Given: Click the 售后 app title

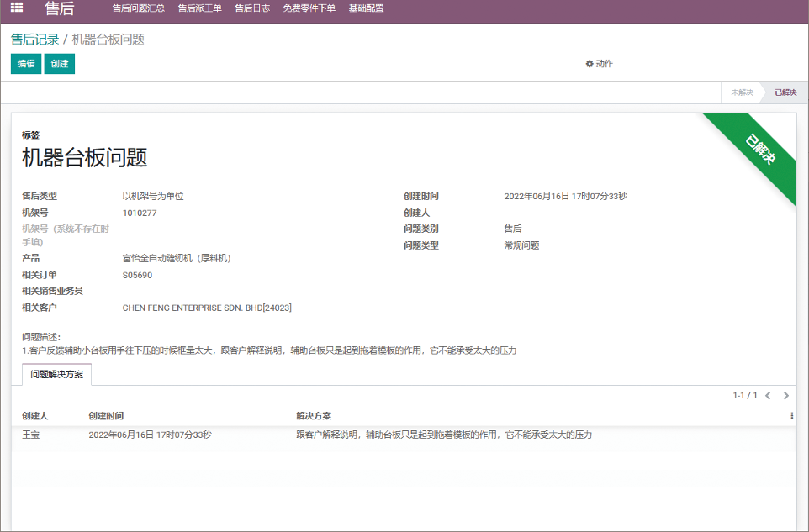Looking at the screenshot, I should point(59,9).
